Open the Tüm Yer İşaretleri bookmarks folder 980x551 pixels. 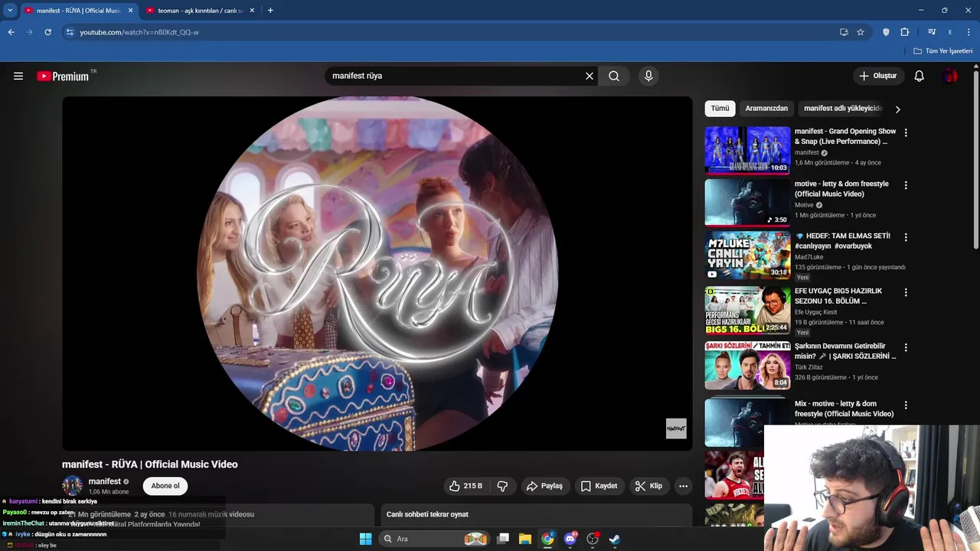943,51
